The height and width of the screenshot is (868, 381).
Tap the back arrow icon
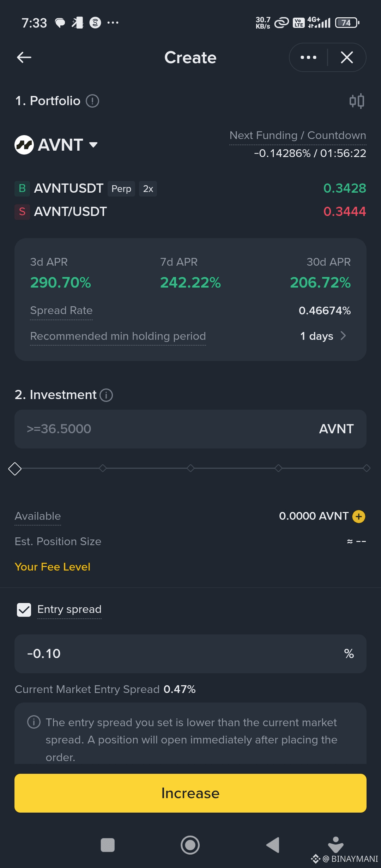(24, 57)
